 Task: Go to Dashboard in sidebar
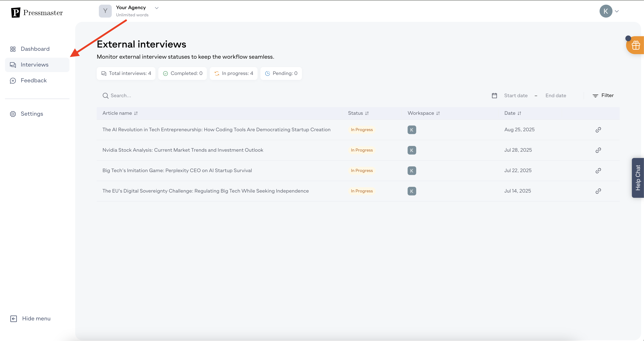tap(35, 49)
